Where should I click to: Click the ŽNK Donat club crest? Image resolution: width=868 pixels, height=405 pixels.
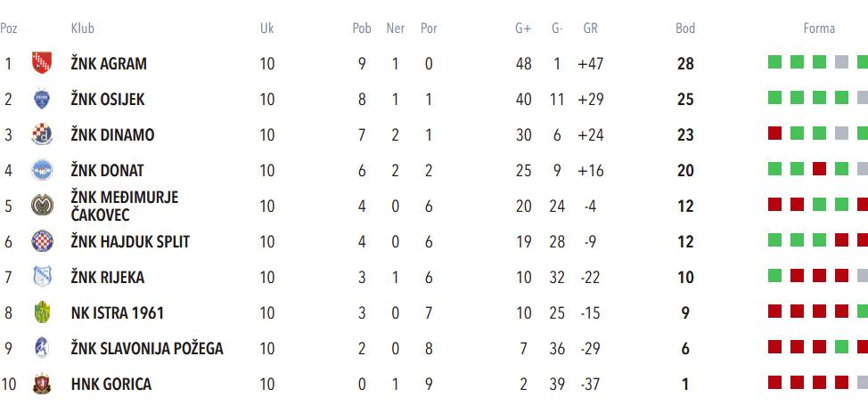coord(42,170)
